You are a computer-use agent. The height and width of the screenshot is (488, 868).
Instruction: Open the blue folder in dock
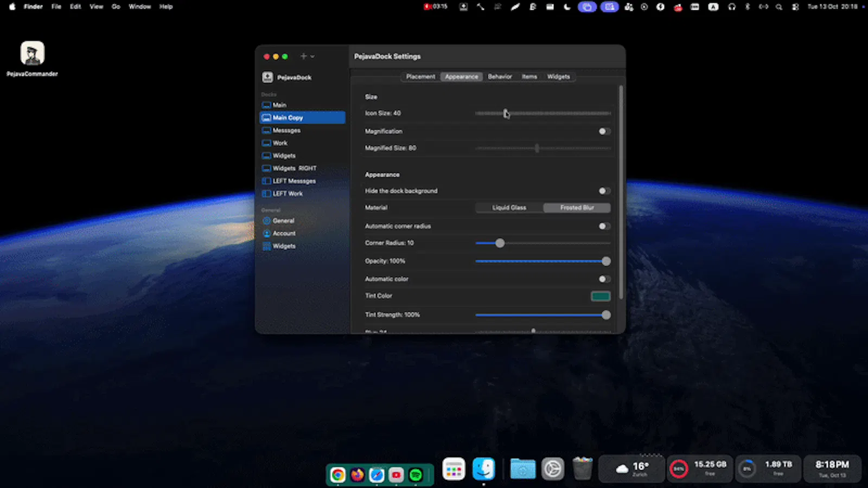click(x=523, y=470)
